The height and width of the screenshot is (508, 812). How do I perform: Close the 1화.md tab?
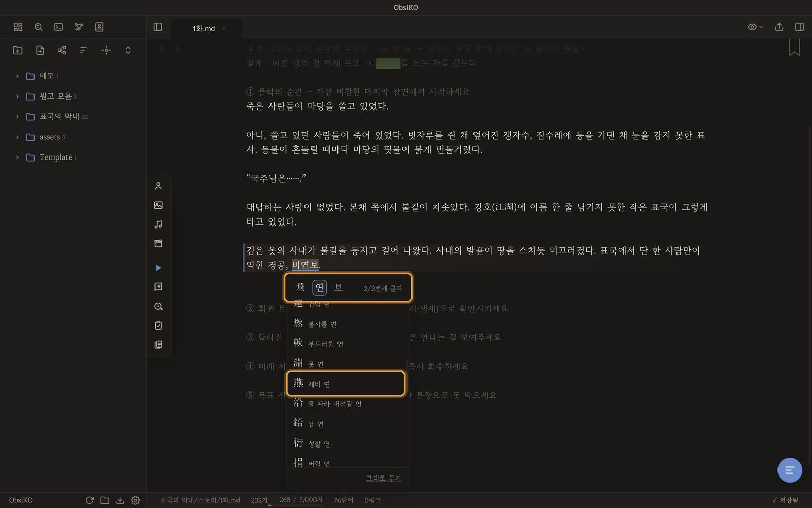[224, 29]
